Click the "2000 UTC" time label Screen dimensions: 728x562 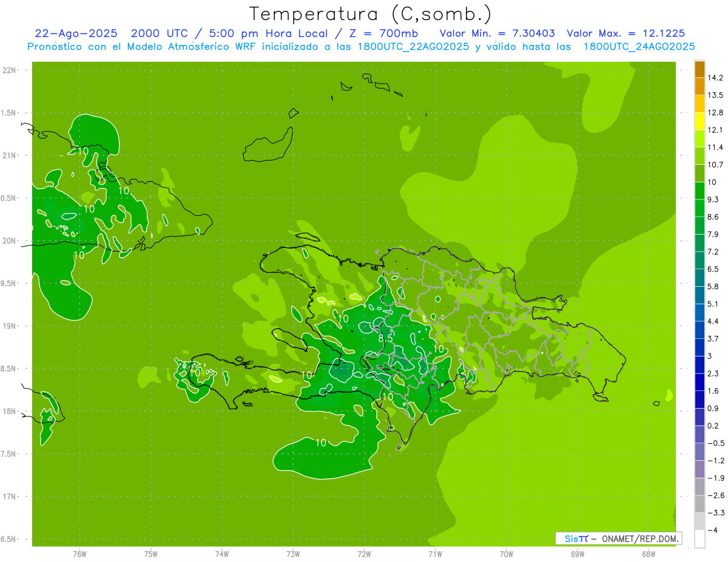click(x=159, y=33)
